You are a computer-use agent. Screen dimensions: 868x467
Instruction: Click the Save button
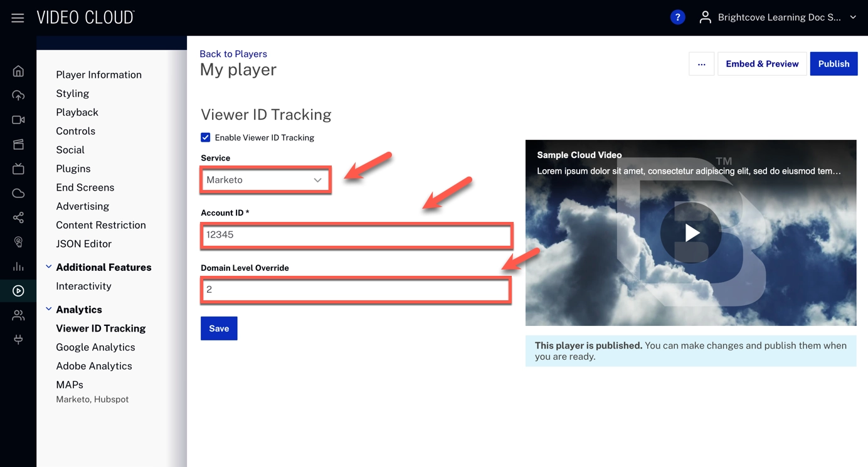(219, 328)
